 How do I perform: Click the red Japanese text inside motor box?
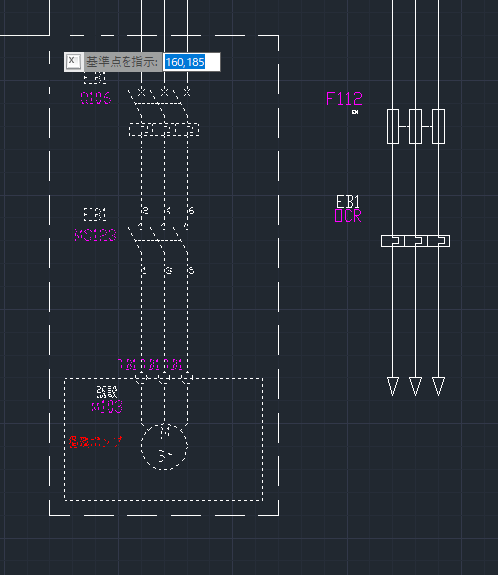pyautogui.click(x=95, y=442)
